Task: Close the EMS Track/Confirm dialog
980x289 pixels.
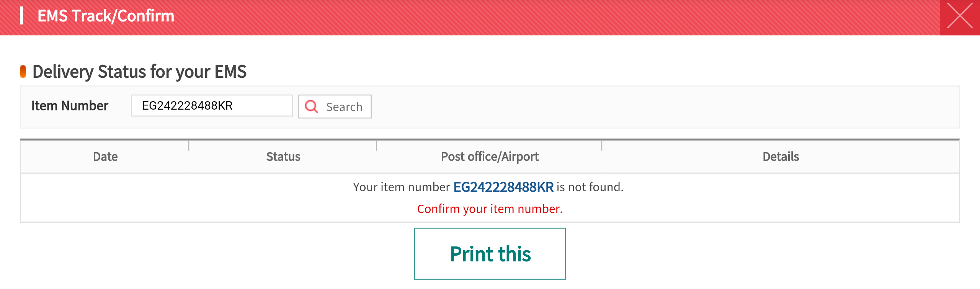Action: pos(960,16)
